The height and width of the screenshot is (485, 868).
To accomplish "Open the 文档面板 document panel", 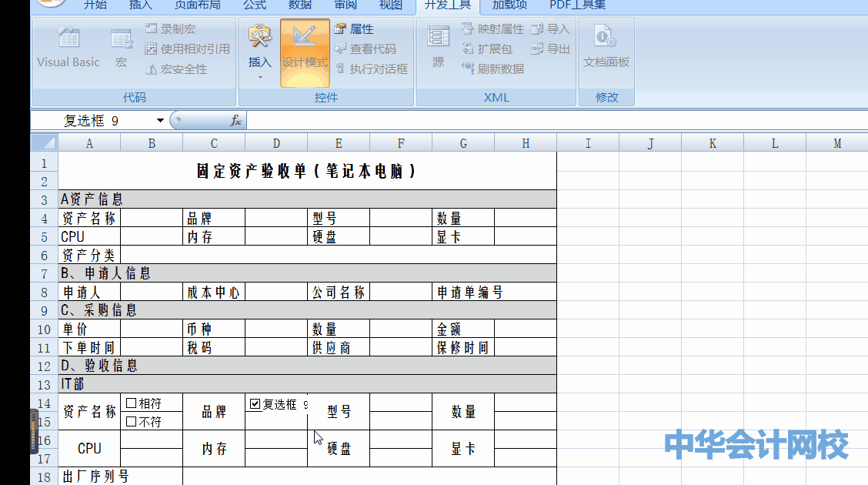I will [x=606, y=48].
